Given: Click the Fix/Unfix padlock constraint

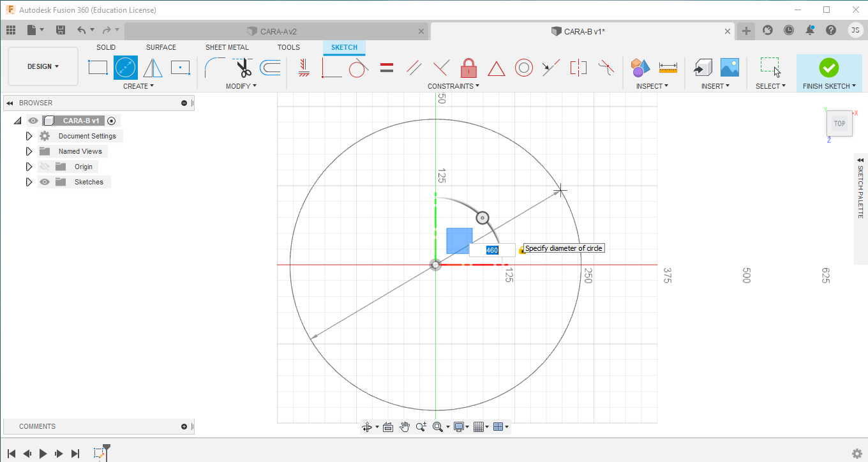Looking at the screenshot, I should 469,67.
